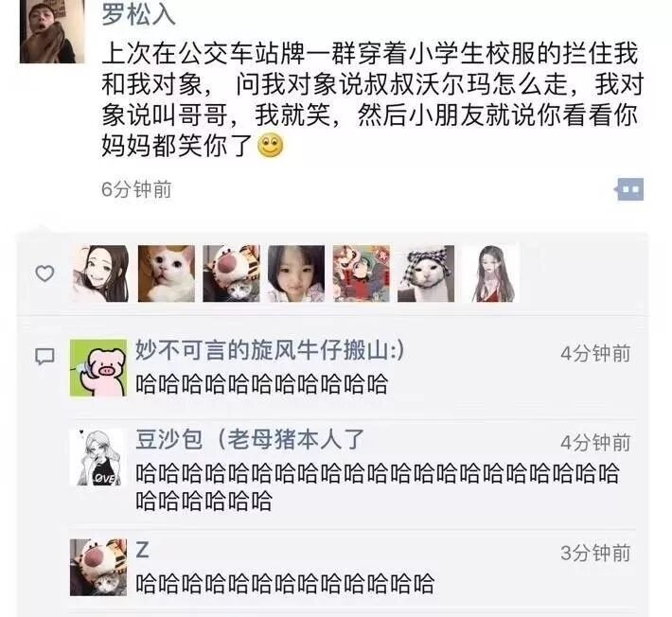View the white cat liker avatar
Image resolution: width=672 pixels, height=617 pixels.
(x=167, y=273)
